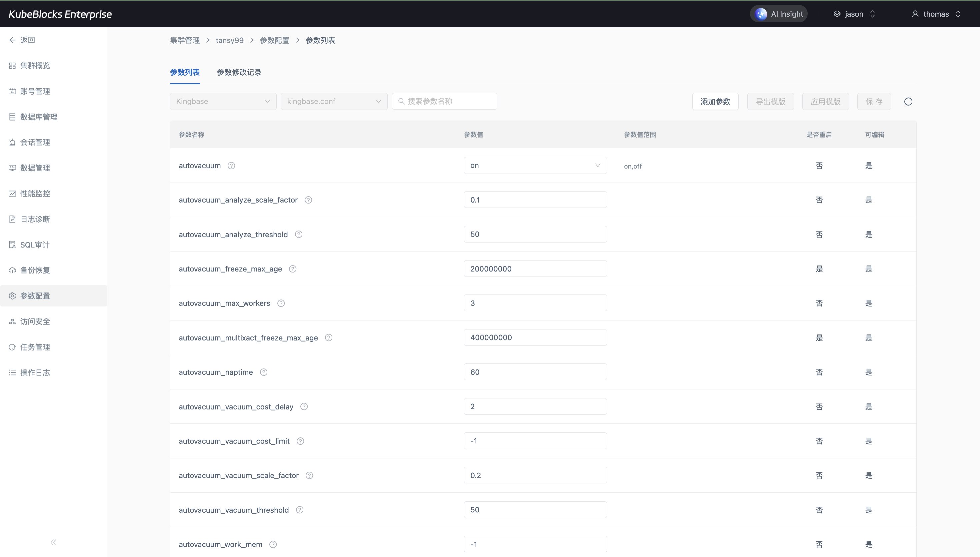The image size is (980, 557).
Task: Open the AI Insight assistant
Action: (779, 14)
